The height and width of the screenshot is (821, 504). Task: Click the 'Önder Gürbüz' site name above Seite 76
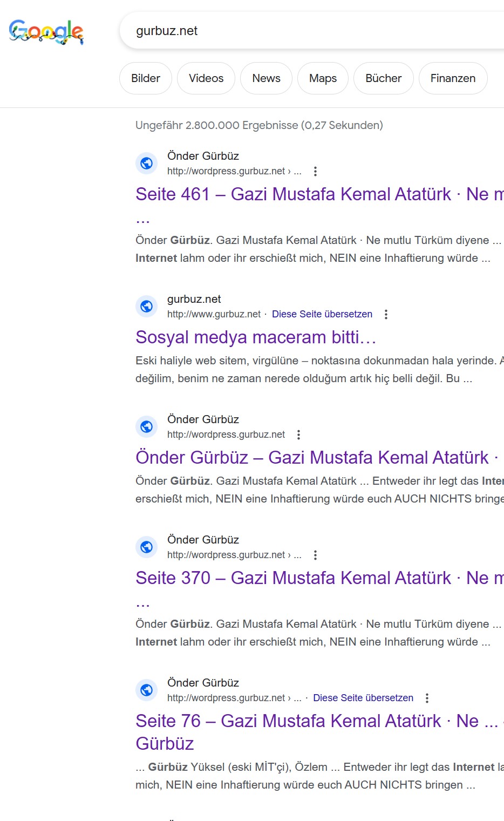click(x=203, y=683)
